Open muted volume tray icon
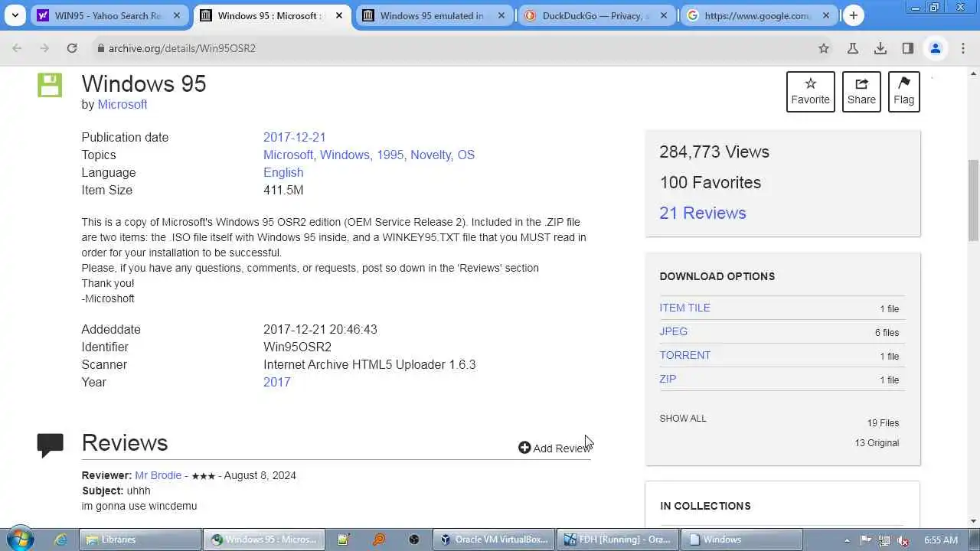 coord(903,540)
